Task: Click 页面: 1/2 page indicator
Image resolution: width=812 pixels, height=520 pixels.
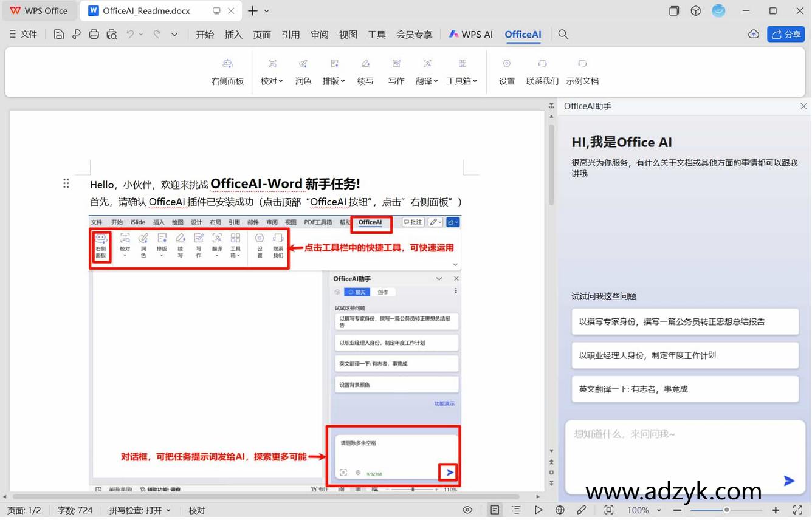Action: point(24,510)
